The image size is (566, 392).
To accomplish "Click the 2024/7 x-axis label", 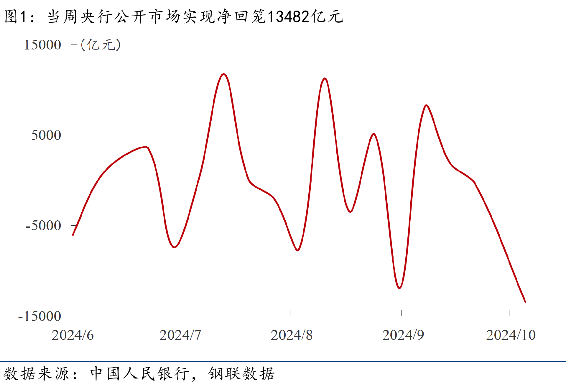I will coord(180,335).
